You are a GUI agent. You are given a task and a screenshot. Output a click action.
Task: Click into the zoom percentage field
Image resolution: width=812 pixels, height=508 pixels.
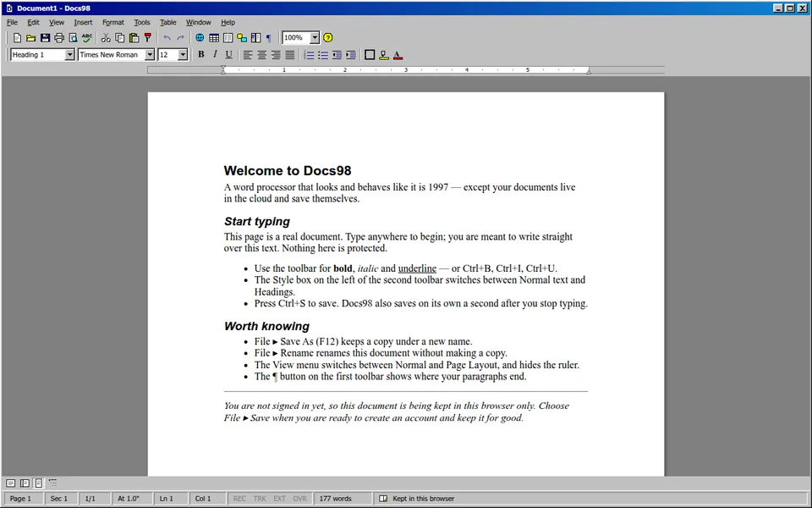point(296,38)
